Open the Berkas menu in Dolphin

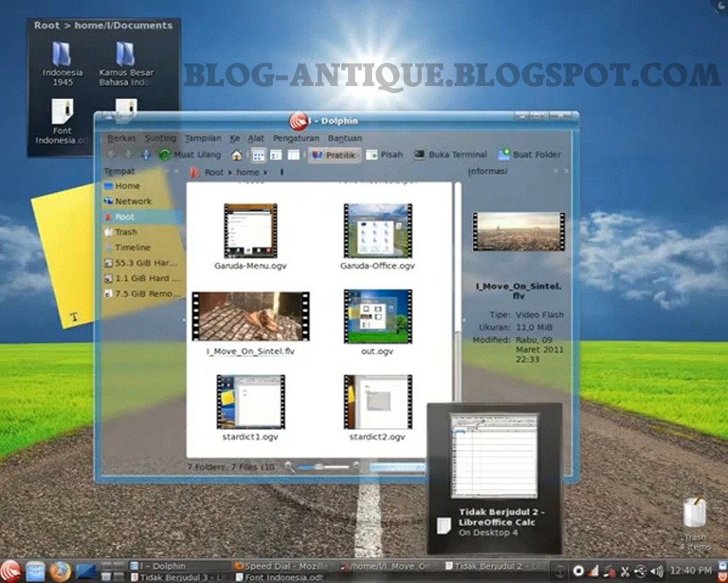click(122, 138)
